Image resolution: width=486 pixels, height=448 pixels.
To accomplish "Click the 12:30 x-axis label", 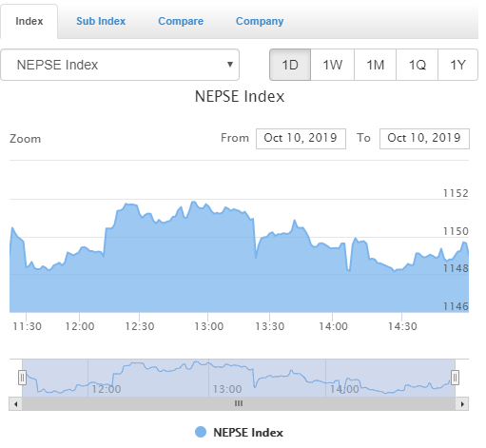I will [140, 326].
